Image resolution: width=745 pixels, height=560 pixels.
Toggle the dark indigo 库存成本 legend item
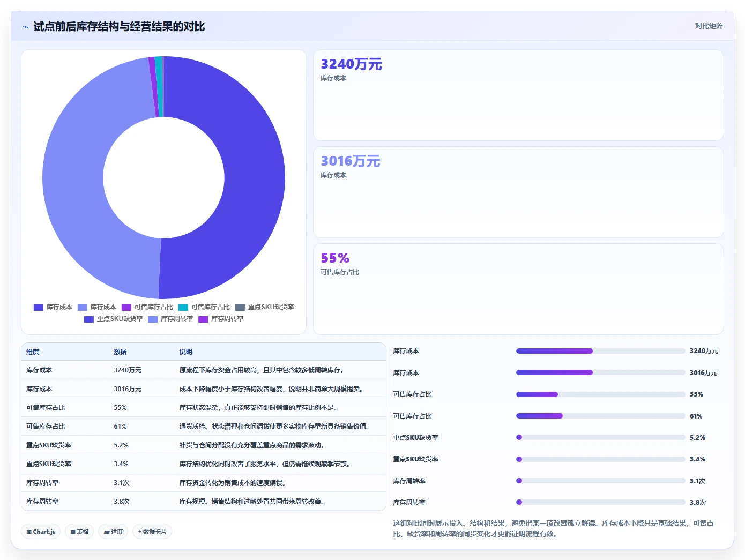pos(53,307)
